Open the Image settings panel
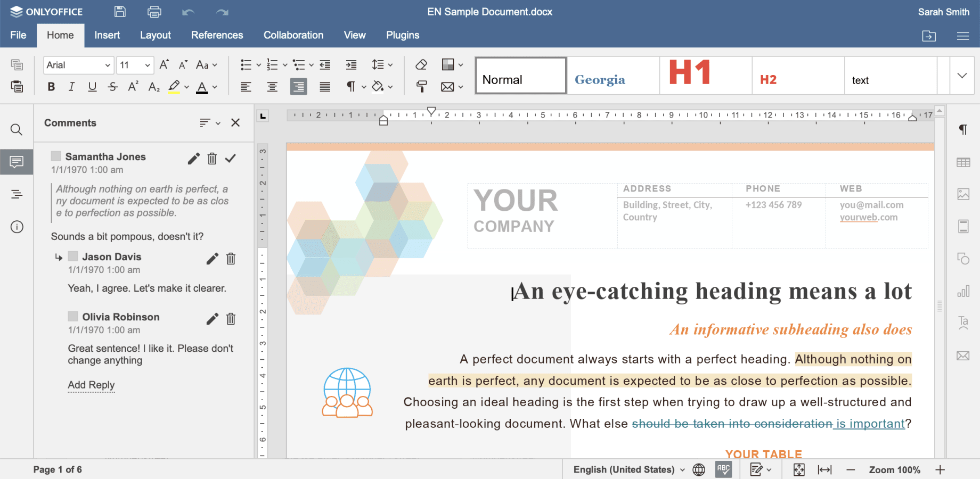 [964, 194]
